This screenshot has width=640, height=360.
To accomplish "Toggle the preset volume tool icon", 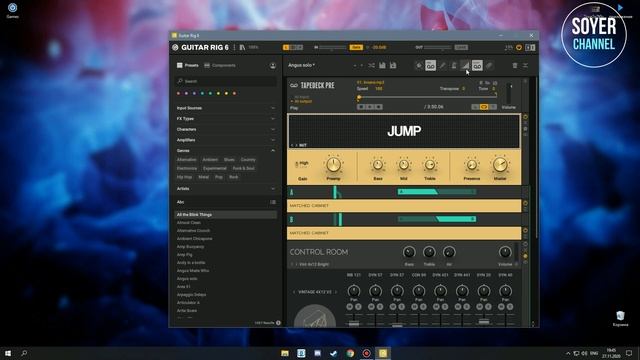I will [x=465, y=65].
